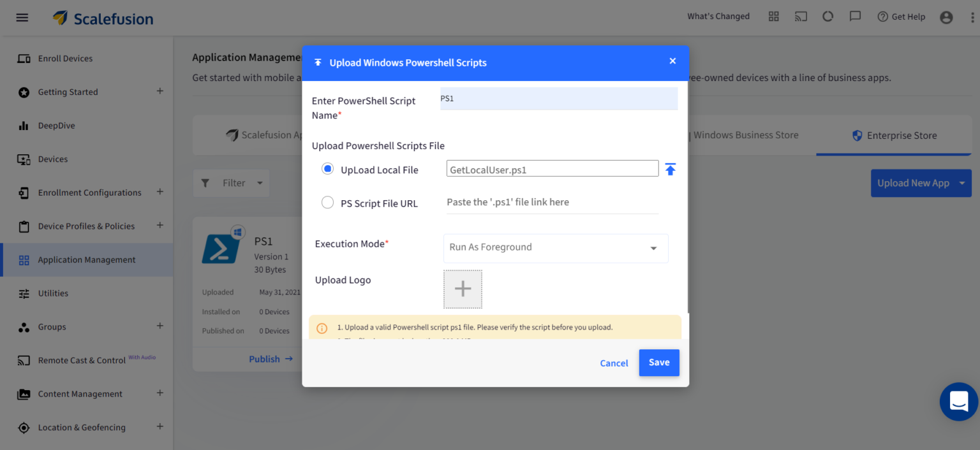Save the PowerShell script upload
980x450 pixels.
coord(659,362)
